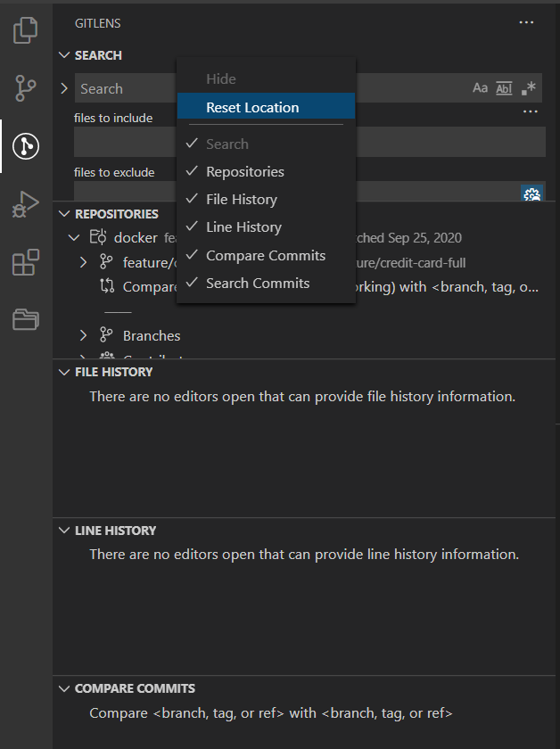This screenshot has height=749, width=560.
Task: Toggle match case in the search box
Action: tap(481, 88)
